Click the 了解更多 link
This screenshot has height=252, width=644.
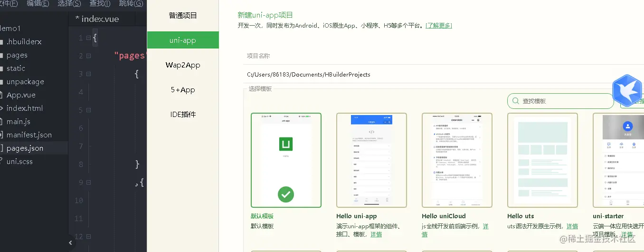point(439,26)
